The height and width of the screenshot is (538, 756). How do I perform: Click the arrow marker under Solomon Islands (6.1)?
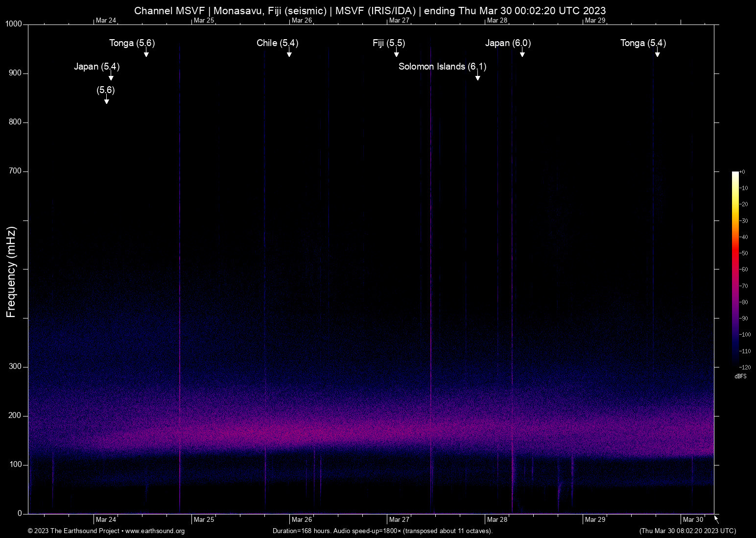[x=477, y=76]
